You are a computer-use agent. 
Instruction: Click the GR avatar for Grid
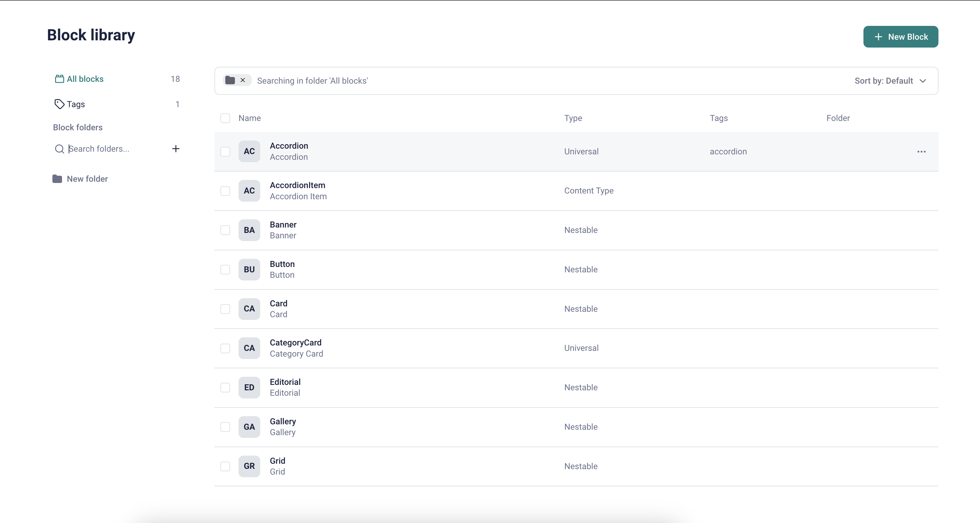249,466
